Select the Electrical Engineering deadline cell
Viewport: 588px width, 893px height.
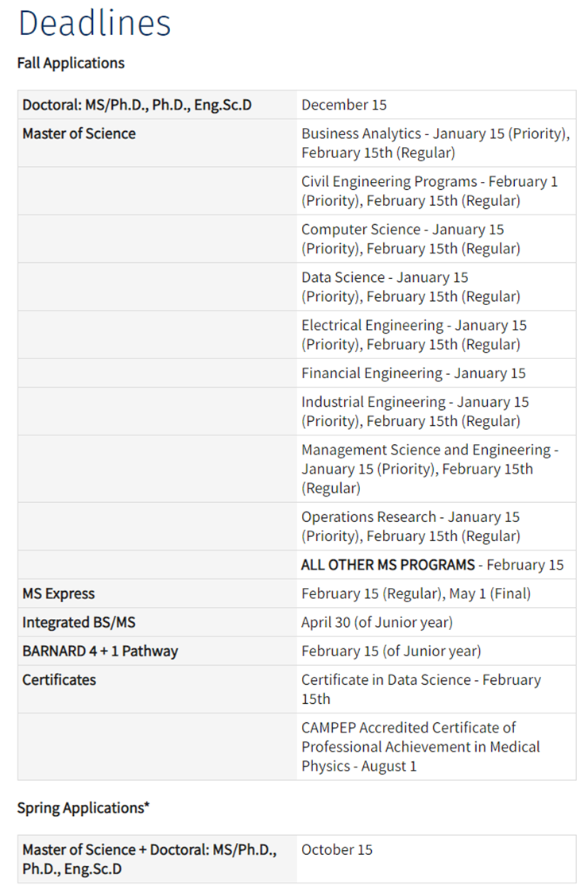point(413,334)
